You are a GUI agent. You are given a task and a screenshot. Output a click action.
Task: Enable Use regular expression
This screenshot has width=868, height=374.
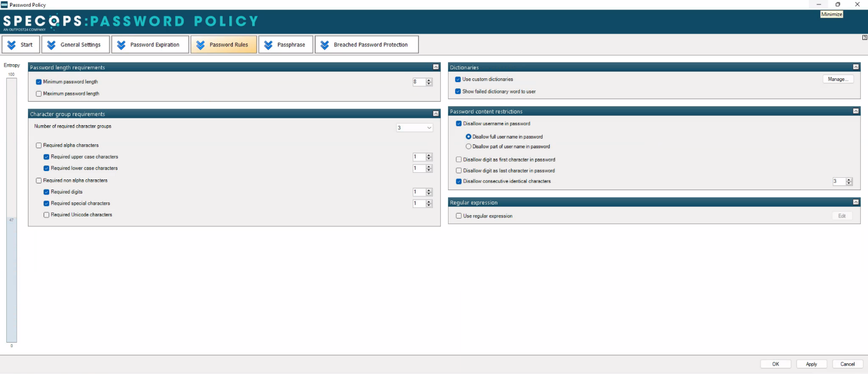459,216
